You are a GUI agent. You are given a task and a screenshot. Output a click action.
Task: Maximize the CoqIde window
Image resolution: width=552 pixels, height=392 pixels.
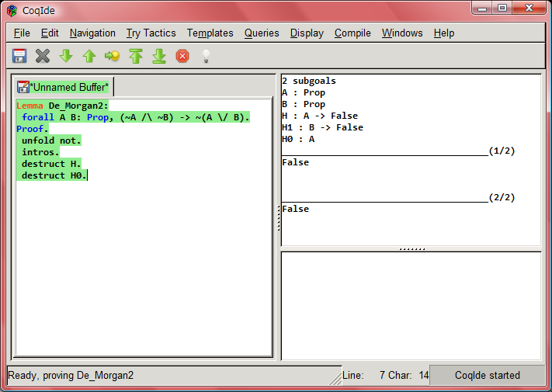coord(502,9)
